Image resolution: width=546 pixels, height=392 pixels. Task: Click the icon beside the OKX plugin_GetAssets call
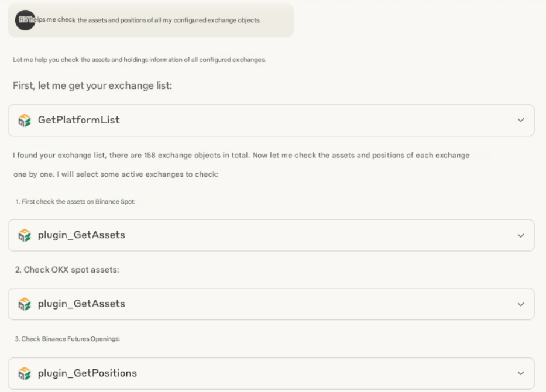25,304
